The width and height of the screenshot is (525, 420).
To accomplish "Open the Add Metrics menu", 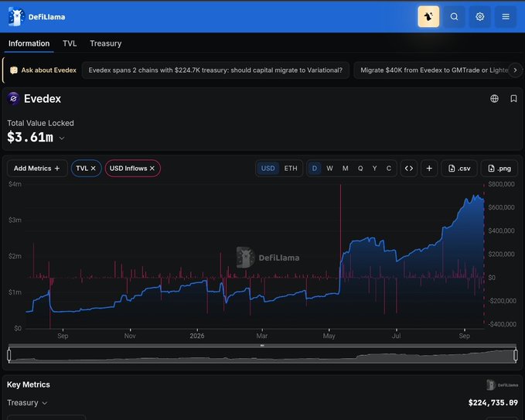I will (37, 168).
